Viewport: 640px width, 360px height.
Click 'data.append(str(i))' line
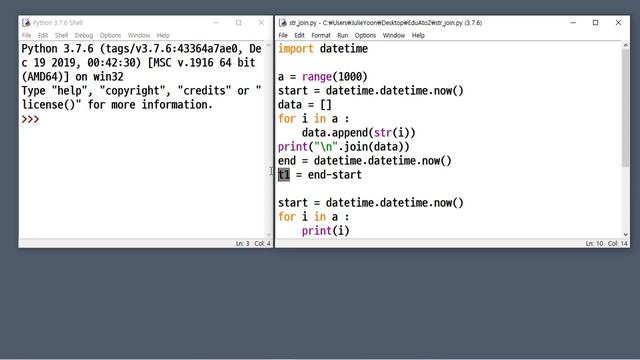point(359,133)
